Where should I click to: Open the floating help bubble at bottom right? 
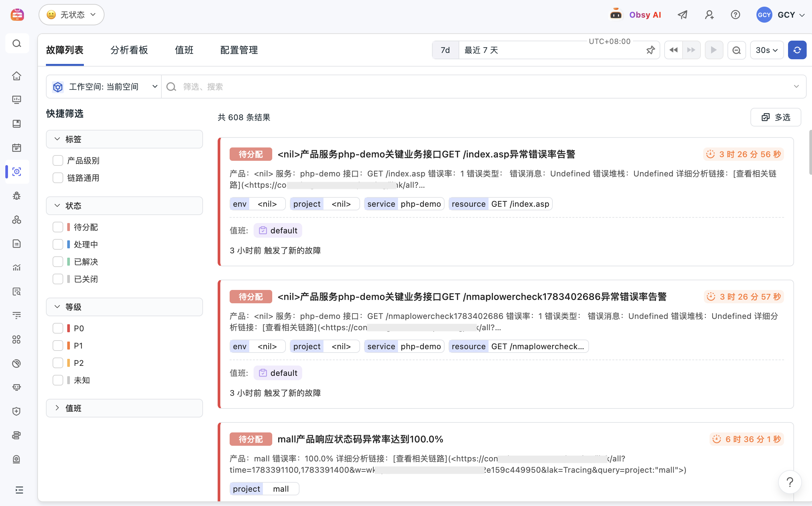point(790,482)
